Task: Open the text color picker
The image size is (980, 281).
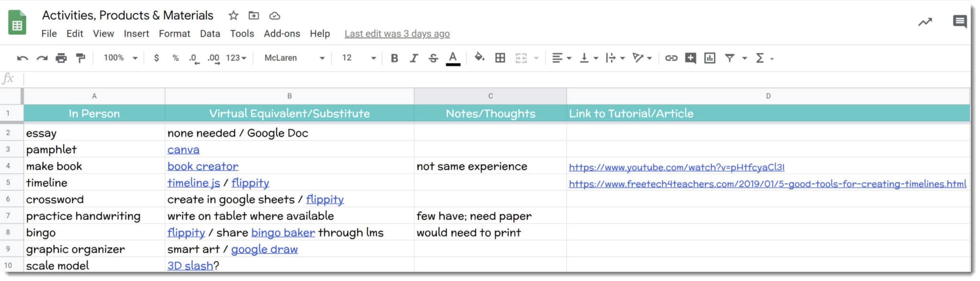Action: [453, 58]
